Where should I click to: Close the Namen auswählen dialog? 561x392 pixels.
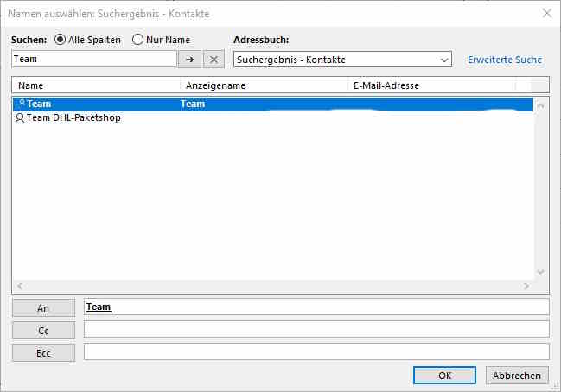coord(545,13)
